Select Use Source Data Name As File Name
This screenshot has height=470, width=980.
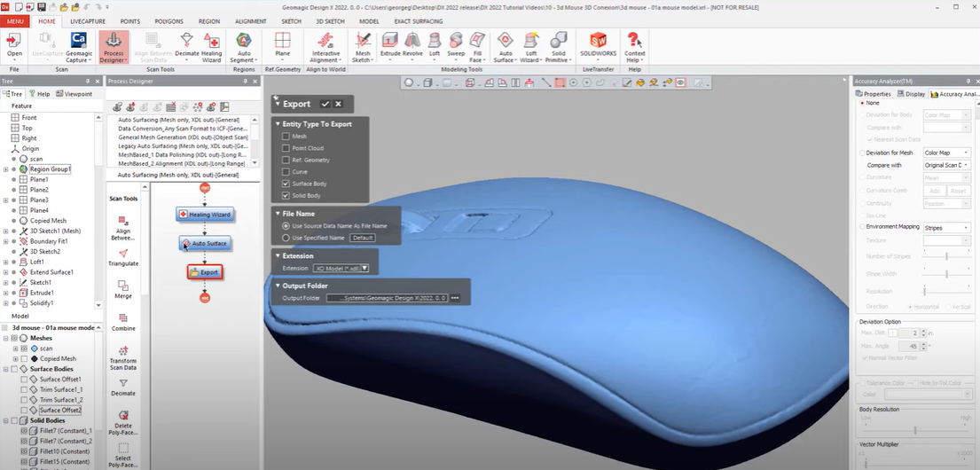pos(286,225)
